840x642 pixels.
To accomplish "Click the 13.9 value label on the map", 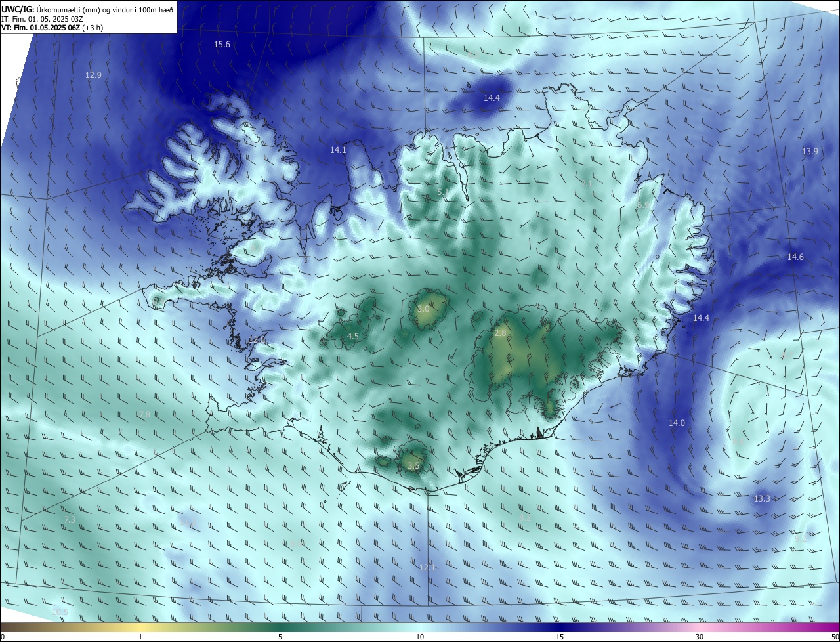I will (810, 151).
